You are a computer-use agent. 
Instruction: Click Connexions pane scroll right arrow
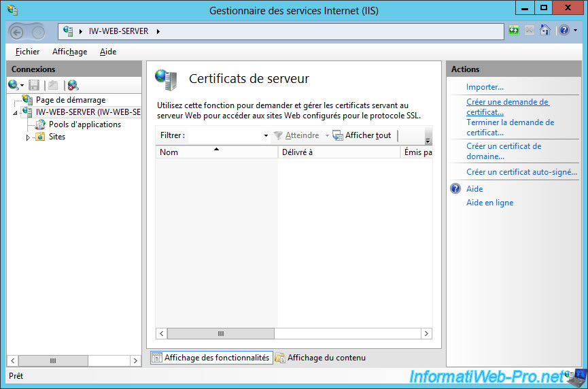[x=135, y=361]
